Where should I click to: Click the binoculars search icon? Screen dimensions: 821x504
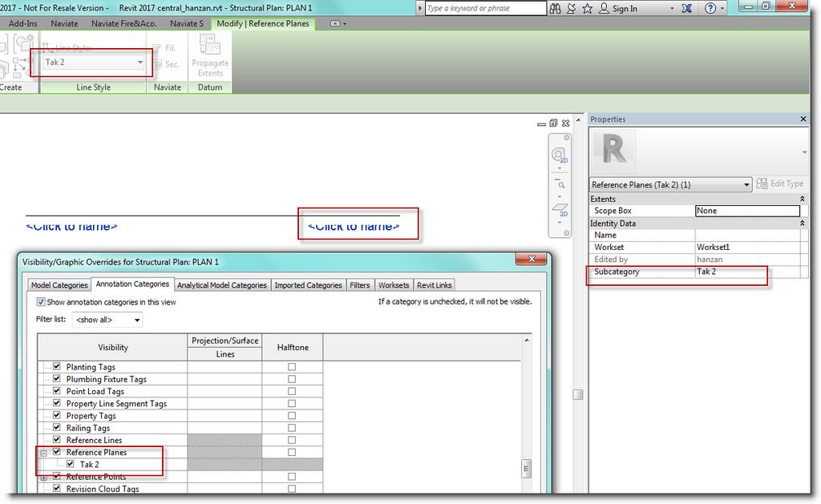click(555, 8)
